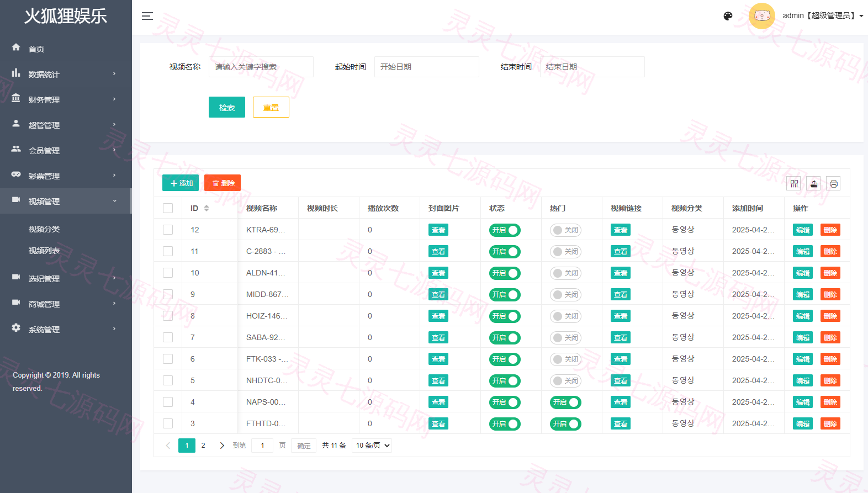
Task: Open the 视频列表 submenu item
Action: pos(44,251)
